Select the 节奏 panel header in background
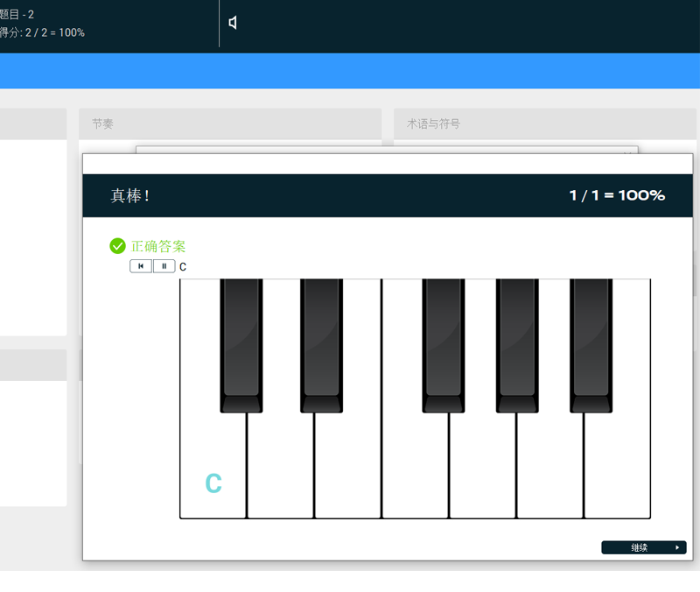The height and width of the screenshot is (592, 700). point(230,123)
